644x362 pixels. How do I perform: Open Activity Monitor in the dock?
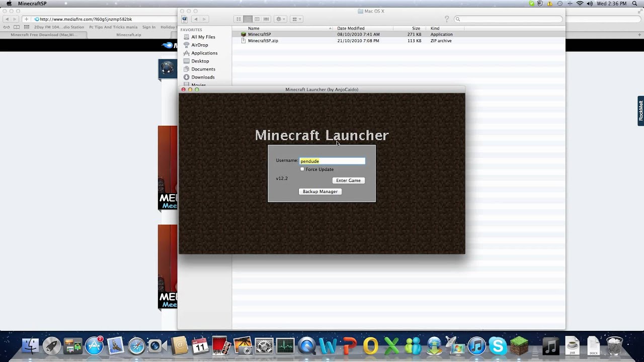pos(285,346)
